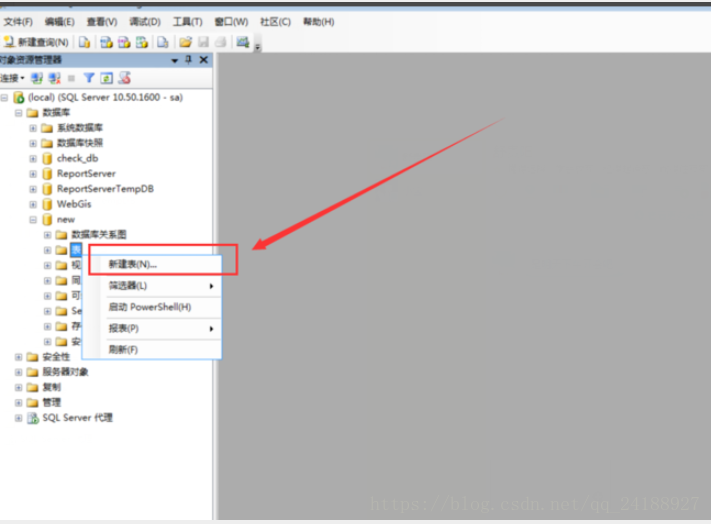Expand the 服务器对象 folder
Viewport: 711px width, 524px height.
click(x=18, y=372)
